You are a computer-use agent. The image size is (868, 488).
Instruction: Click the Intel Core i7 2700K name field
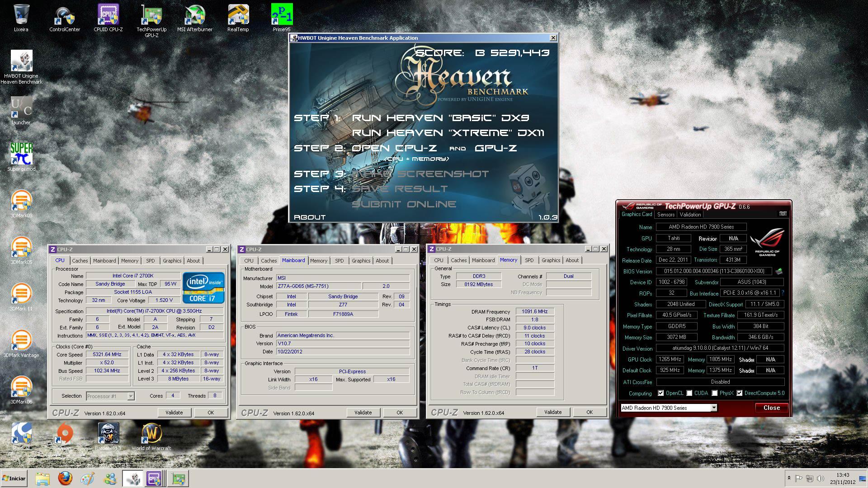tap(133, 276)
